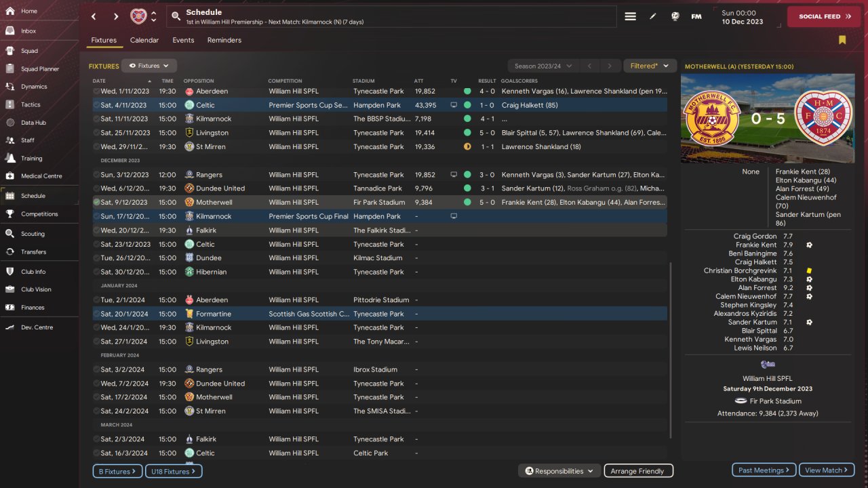The height and width of the screenshot is (488, 868).
Task: Click the Arrange Friendly button
Action: click(638, 471)
